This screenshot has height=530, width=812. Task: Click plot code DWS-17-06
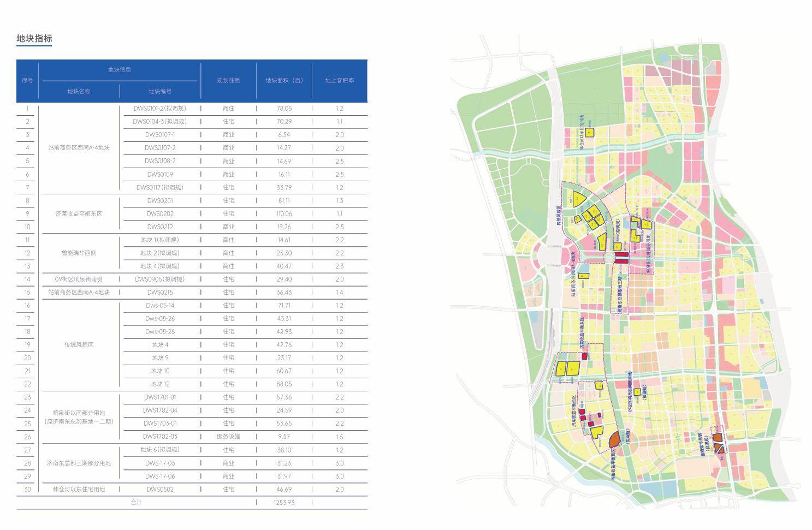point(160,476)
